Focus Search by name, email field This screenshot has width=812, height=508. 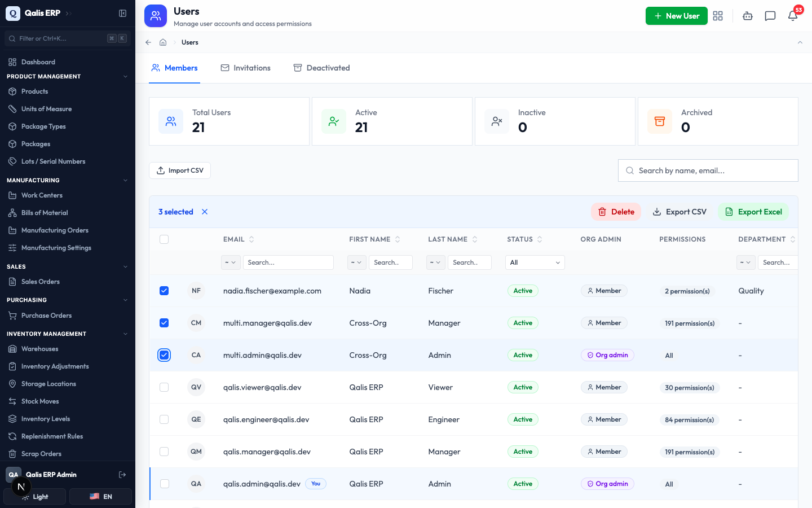(708, 170)
